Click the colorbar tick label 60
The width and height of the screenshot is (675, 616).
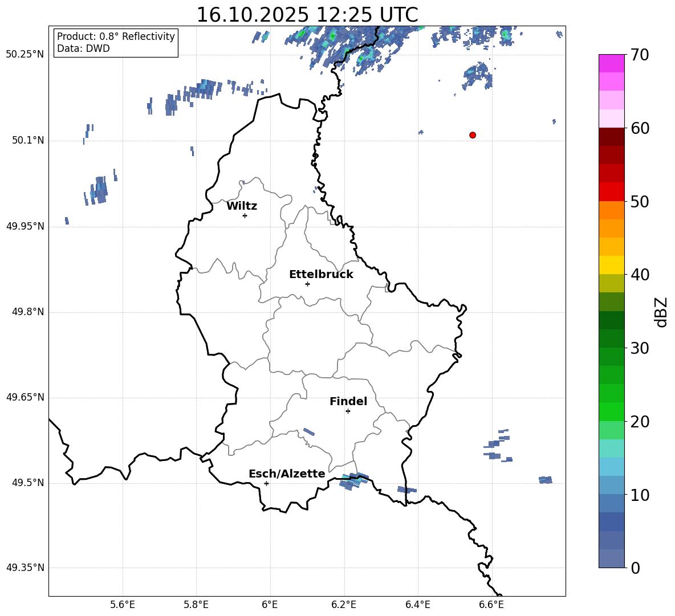click(x=640, y=128)
